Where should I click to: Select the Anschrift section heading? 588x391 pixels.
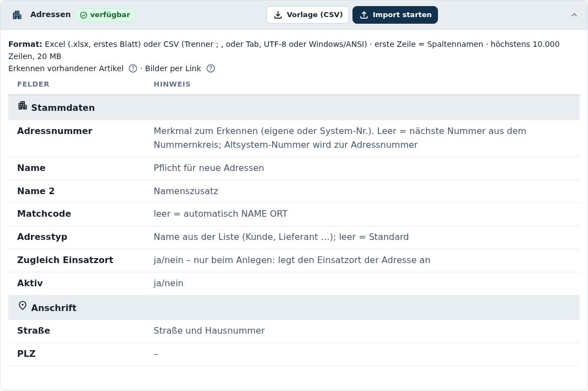[x=54, y=308]
